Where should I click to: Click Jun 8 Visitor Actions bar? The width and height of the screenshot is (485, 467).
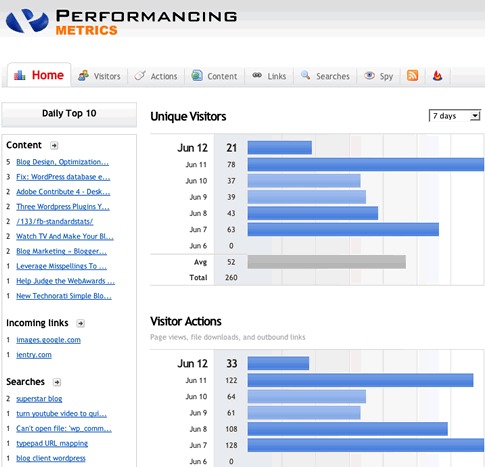click(x=348, y=429)
